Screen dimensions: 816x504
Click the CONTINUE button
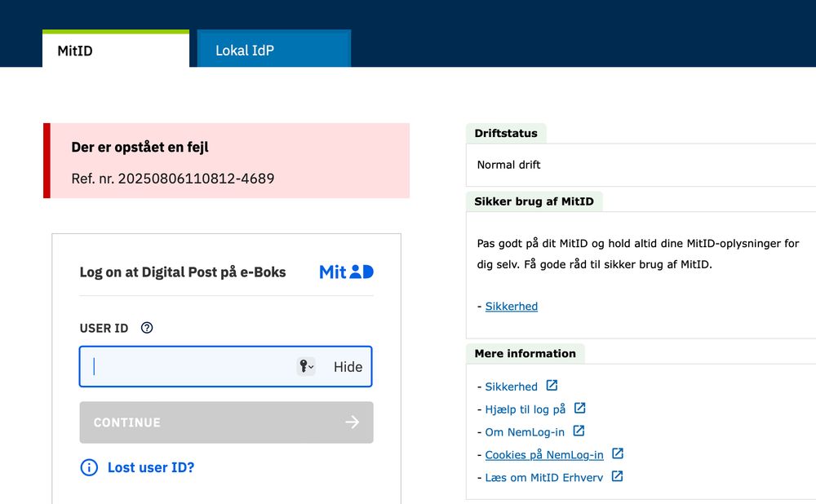(226, 422)
